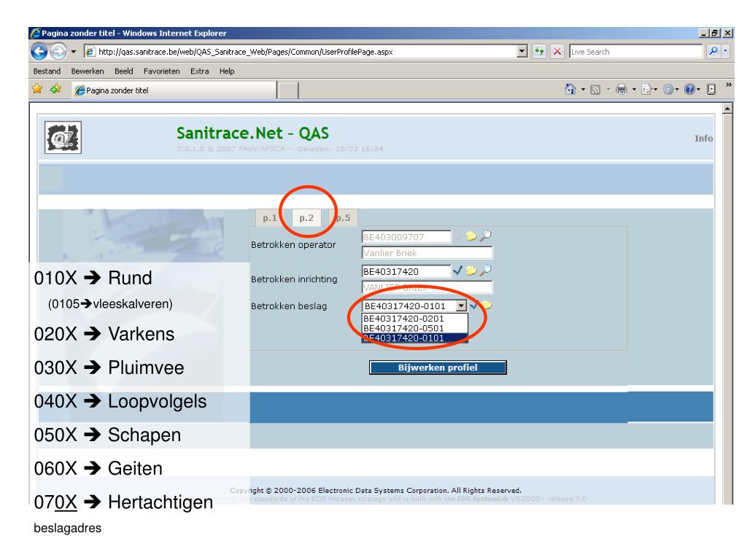Click the 'Bijwerken profiel' button
Viewport: 747px width, 560px height.
[x=438, y=367]
